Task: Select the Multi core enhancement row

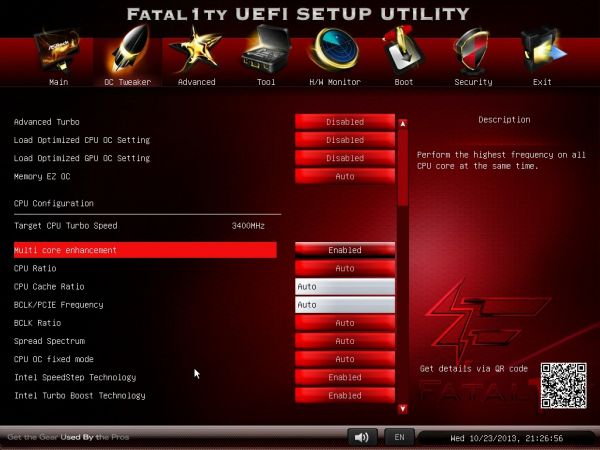Action: pyautogui.click(x=145, y=250)
